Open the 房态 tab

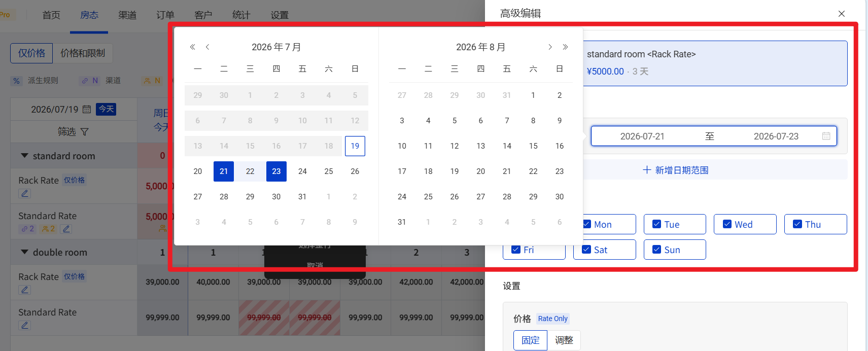tap(89, 15)
